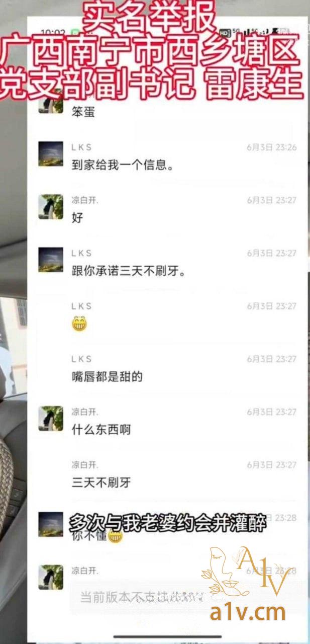
Task: Tap the home indicator bar at bottom
Action: point(167,637)
